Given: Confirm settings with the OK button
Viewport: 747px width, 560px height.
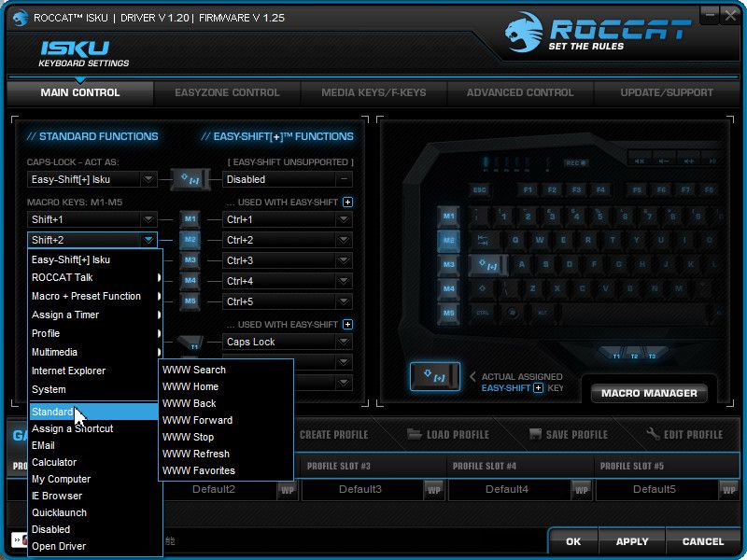Looking at the screenshot, I should [x=573, y=542].
